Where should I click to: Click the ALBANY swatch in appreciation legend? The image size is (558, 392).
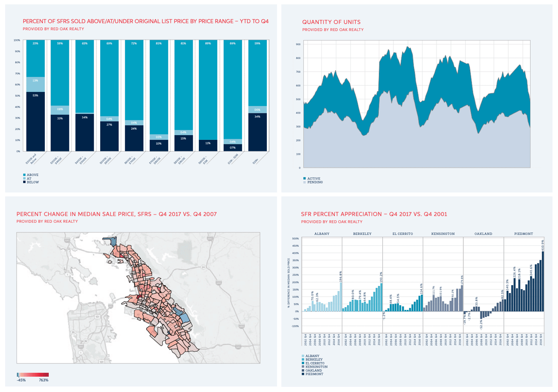(303, 356)
